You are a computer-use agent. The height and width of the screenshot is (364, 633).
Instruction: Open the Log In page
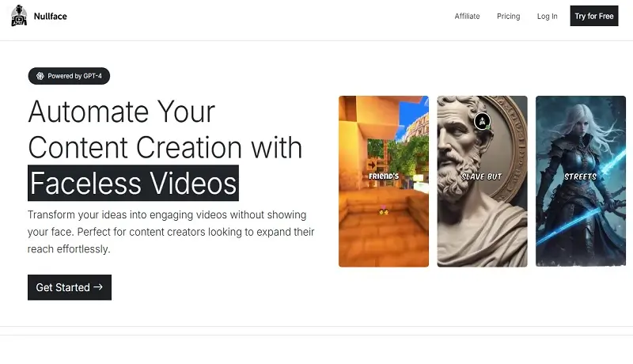(x=547, y=17)
